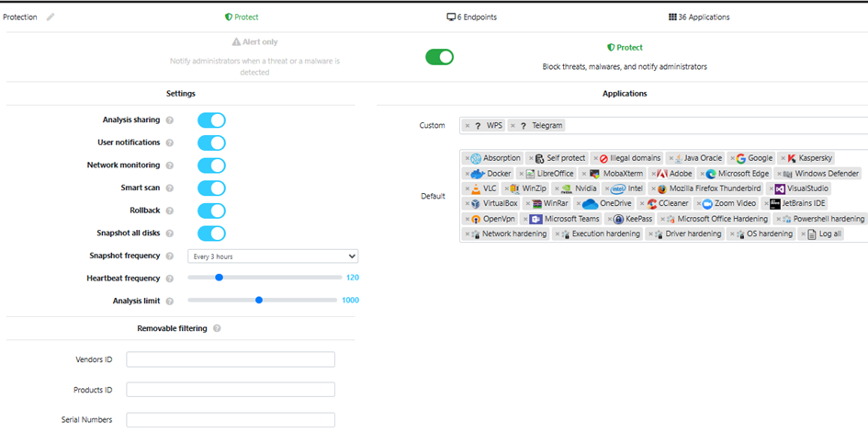Click in the Custom applications tag field
868x433 pixels.
(x=663, y=126)
